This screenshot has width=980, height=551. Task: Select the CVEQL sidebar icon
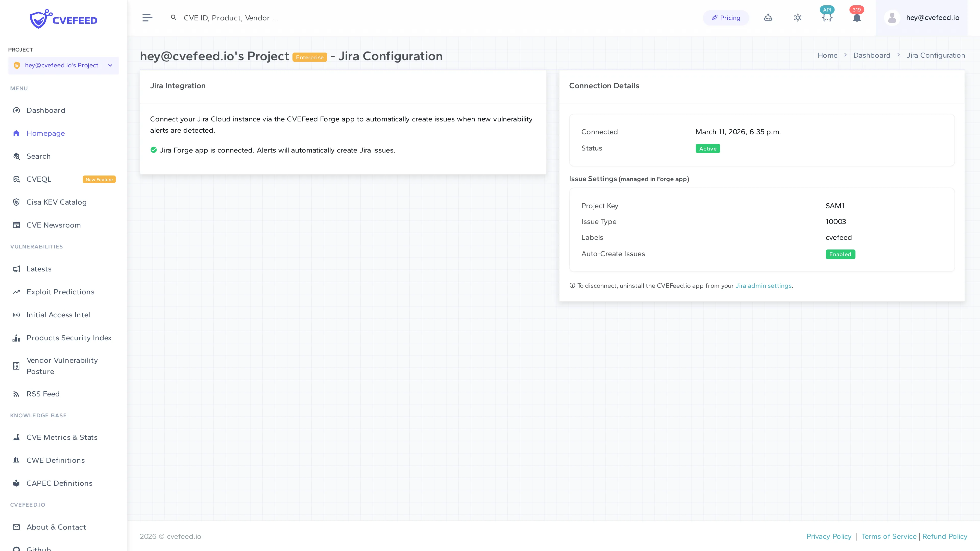(16, 179)
